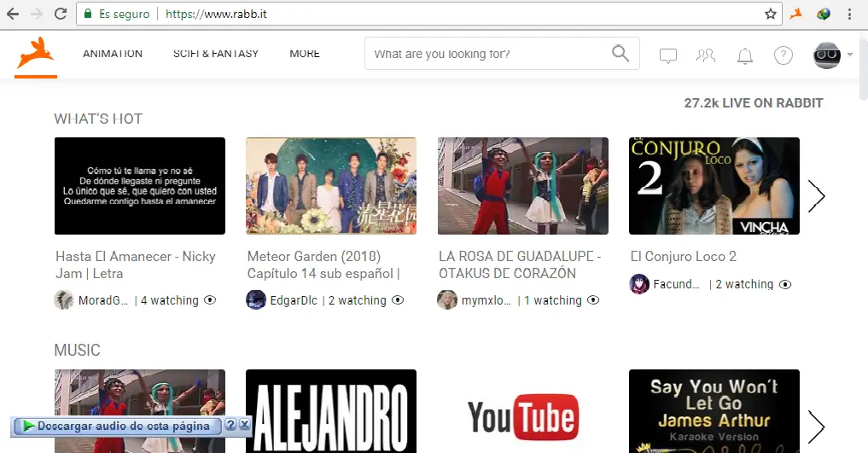Viewport: 868px width, 453px height.
Task: Open Hasta El Amanecer lyrics thumbnail
Action: pyautogui.click(x=140, y=186)
